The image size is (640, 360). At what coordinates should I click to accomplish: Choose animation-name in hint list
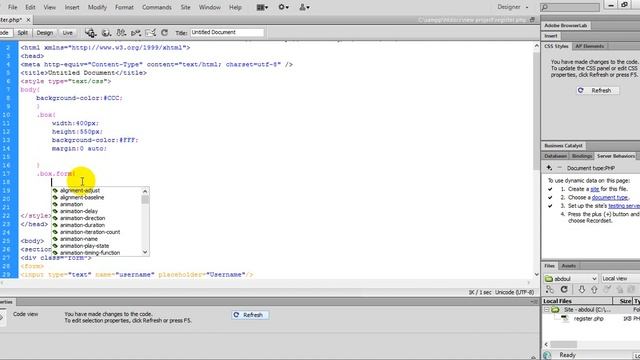(x=79, y=239)
